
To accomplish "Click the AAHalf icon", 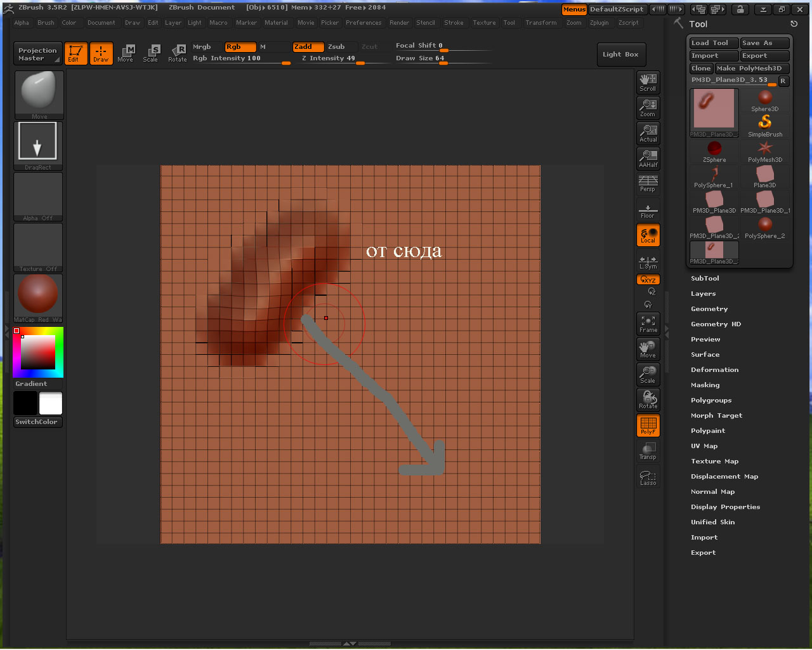I will [648, 159].
